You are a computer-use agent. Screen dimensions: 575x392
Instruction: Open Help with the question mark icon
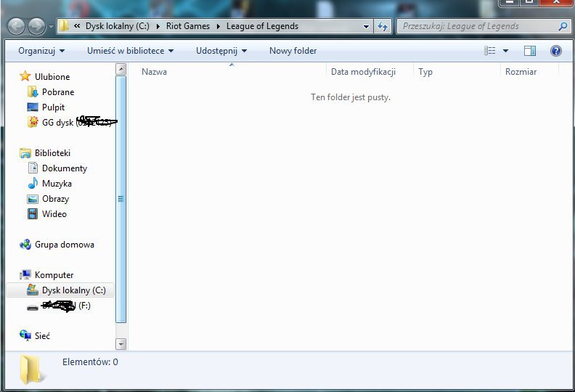[556, 51]
